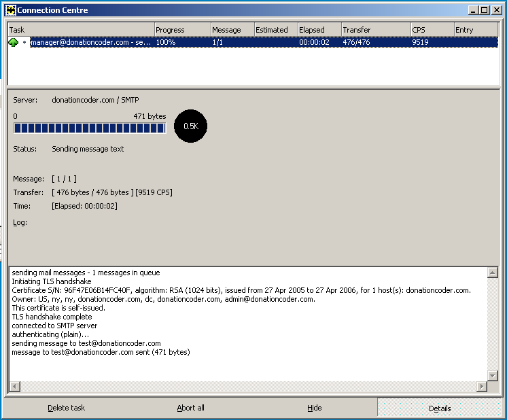This screenshot has height=420, width=507.
Task: Minimize the Connection Centre window
Action: click(x=473, y=10)
